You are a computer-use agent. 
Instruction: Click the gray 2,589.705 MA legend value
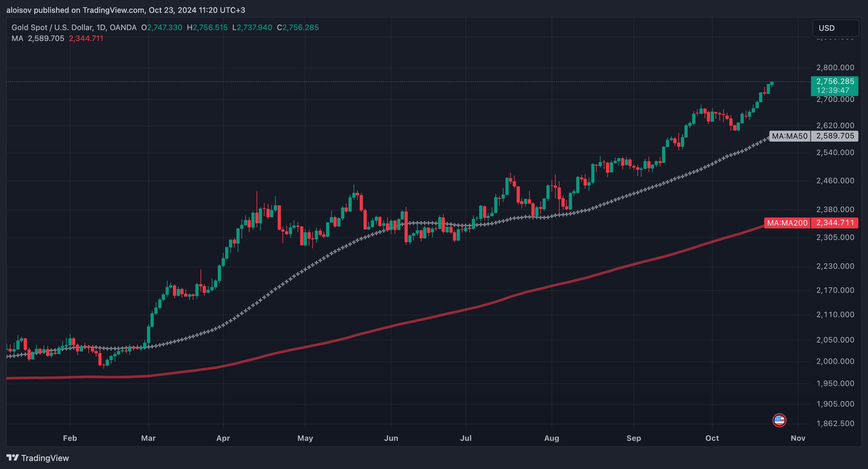(46, 38)
